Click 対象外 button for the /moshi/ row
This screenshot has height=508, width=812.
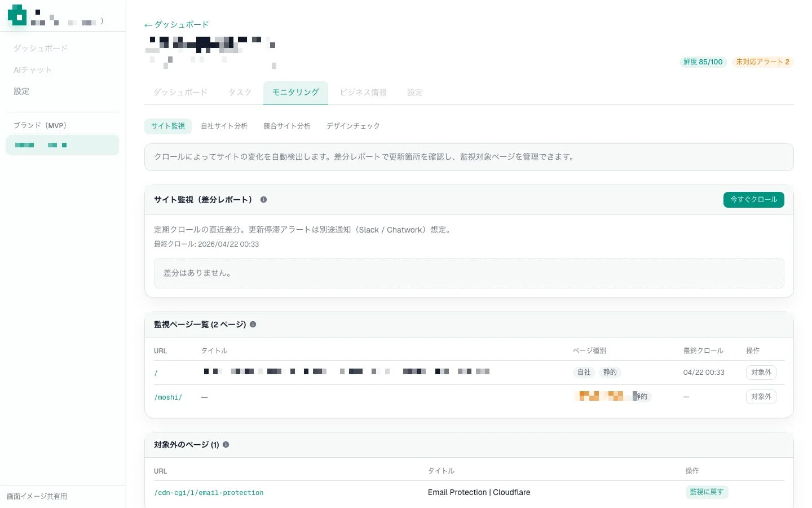pos(761,397)
